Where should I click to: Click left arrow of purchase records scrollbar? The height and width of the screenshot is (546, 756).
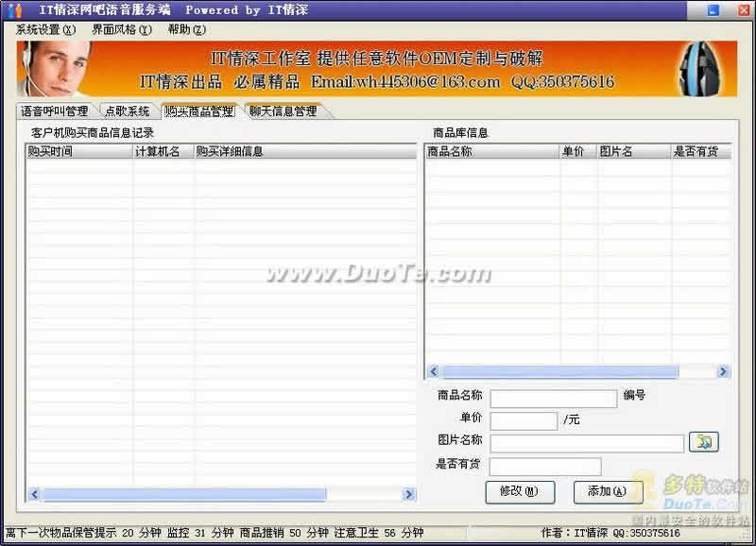pos(34,494)
